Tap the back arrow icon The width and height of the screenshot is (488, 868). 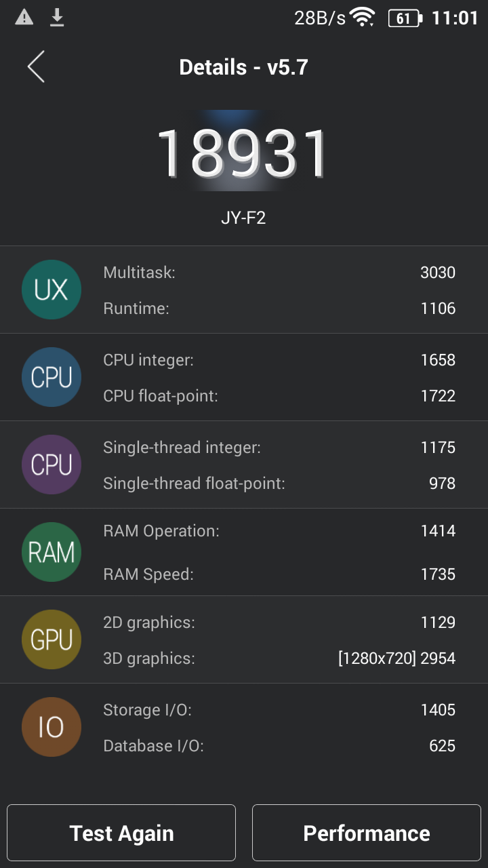(36, 67)
